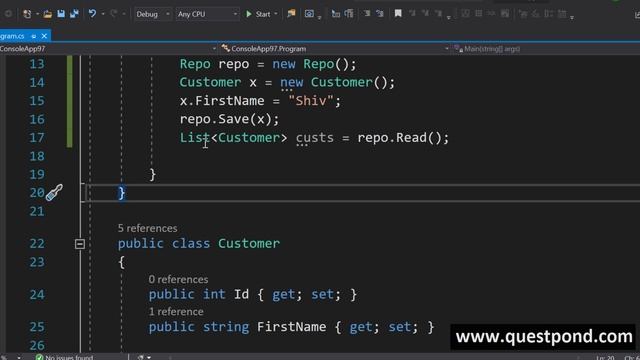
Task: Click the Save file icon
Action: point(61,14)
